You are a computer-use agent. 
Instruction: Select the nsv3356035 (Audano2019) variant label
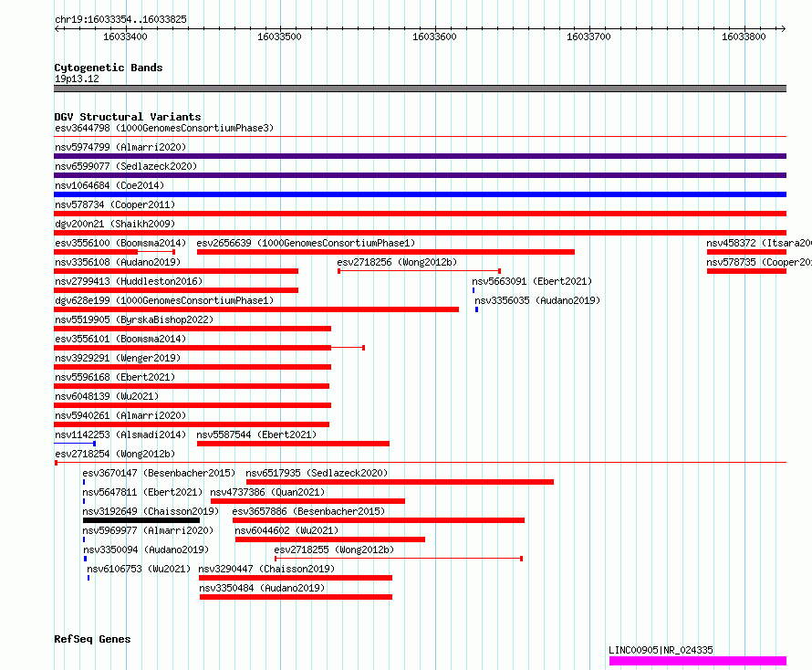pyautogui.click(x=537, y=300)
